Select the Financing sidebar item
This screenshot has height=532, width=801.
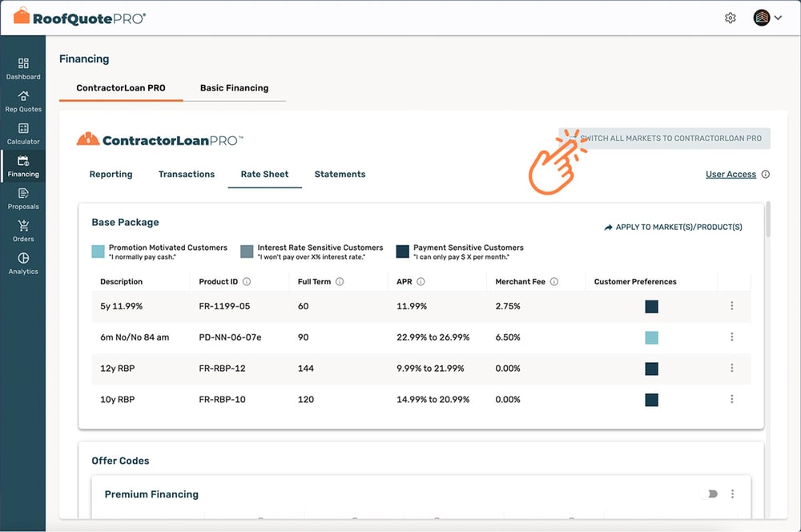23,167
